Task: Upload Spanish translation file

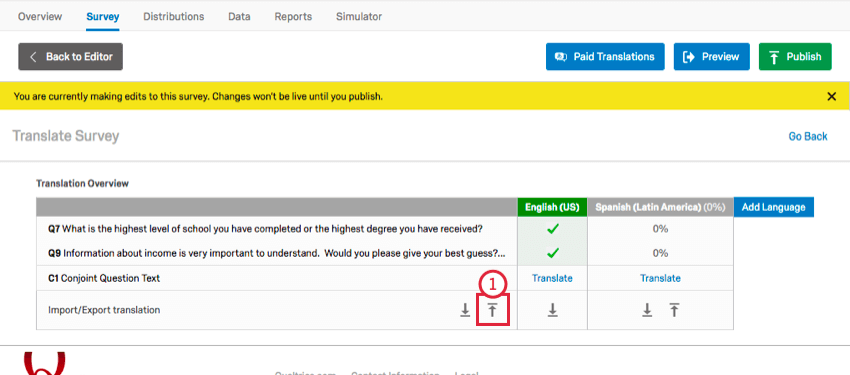Action: click(674, 310)
